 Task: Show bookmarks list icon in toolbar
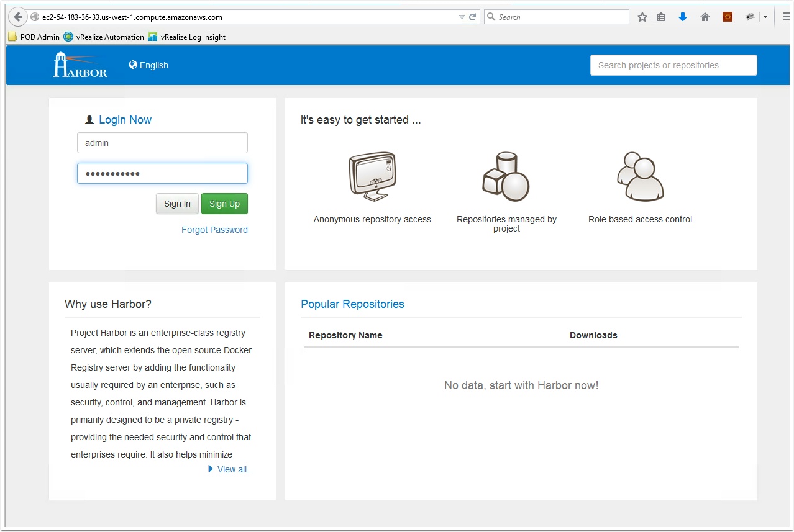pos(661,17)
